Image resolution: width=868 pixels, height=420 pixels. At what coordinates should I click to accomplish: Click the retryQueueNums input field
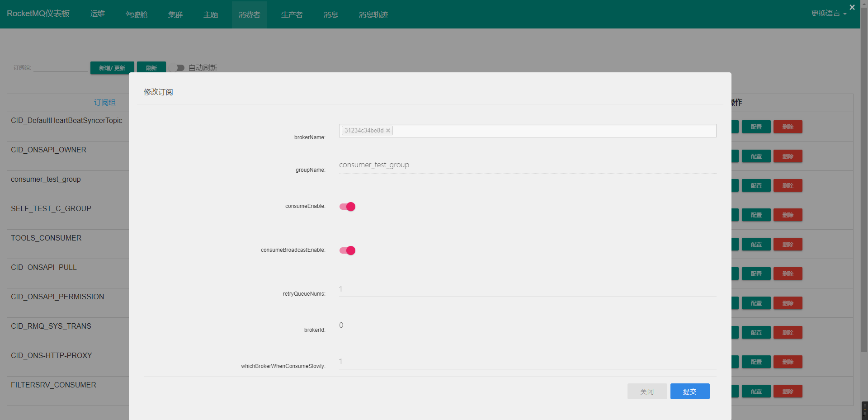[x=527, y=289]
